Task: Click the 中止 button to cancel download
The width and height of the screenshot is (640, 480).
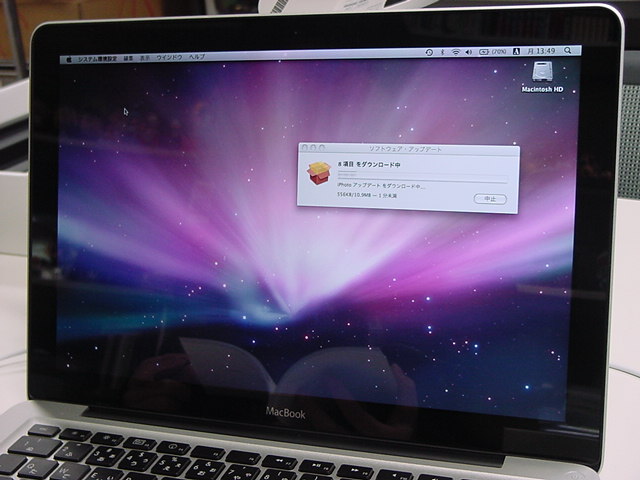Action: click(490, 199)
